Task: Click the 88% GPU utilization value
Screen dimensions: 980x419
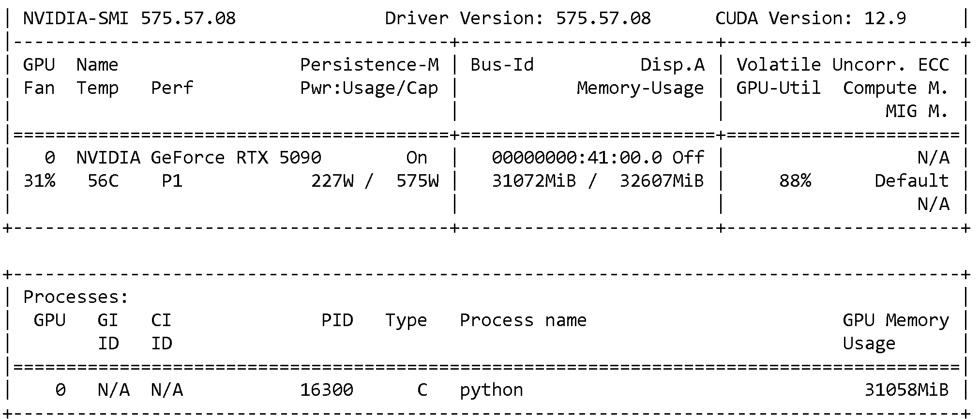Action: (x=795, y=181)
